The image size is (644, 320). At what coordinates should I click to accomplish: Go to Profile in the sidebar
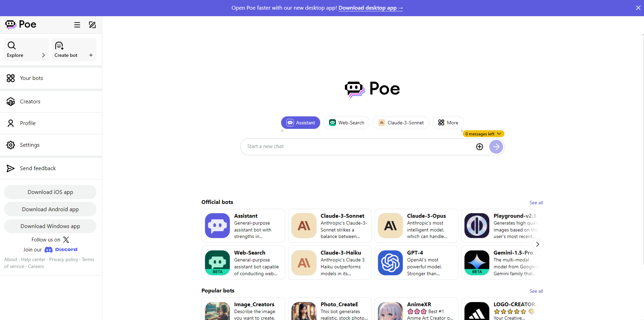coord(51,123)
